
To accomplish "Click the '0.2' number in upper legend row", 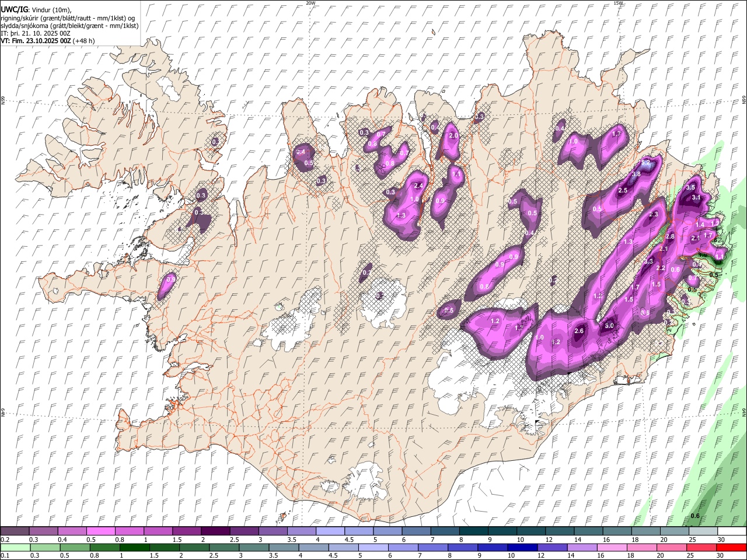I will coord(5,540).
